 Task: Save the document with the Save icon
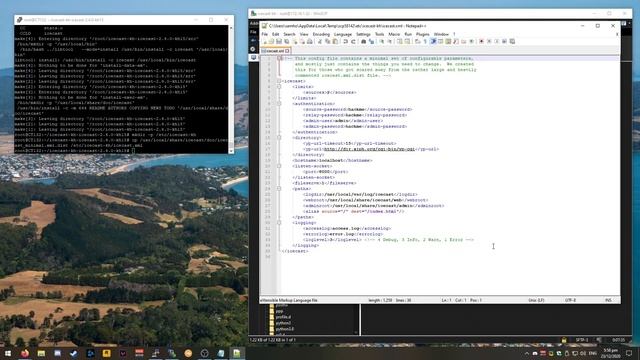coord(279,41)
